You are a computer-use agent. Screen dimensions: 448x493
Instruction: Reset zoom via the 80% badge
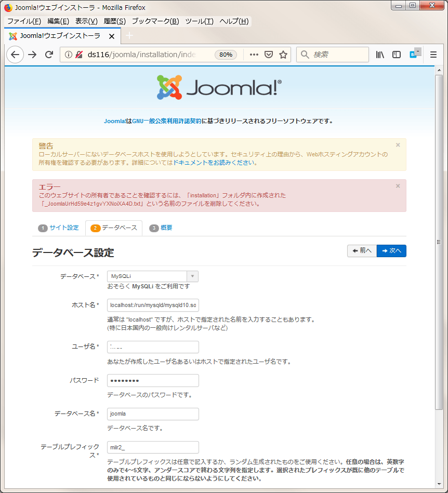point(226,55)
